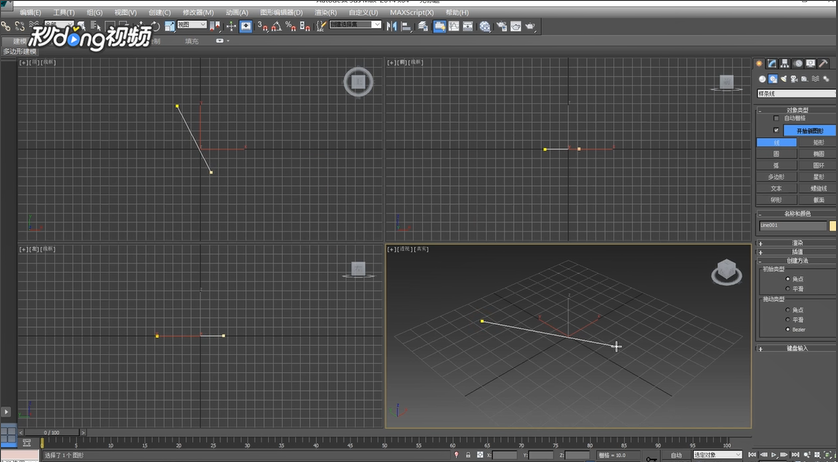The image size is (838, 462).
Task: Open the 创建(C) menu
Action: pyautogui.click(x=159, y=12)
